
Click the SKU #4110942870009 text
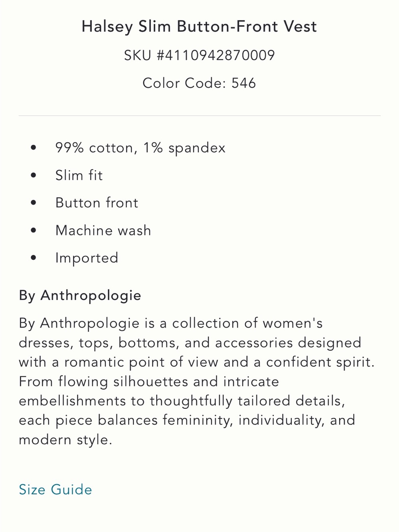(x=199, y=55)
